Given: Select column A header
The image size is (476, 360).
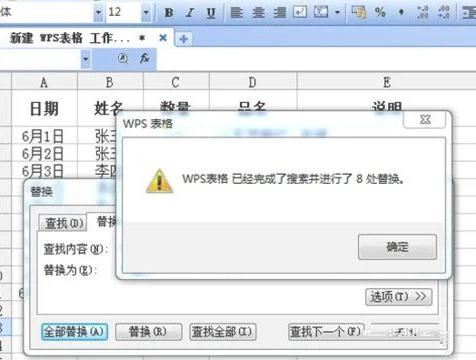Looking at the screenshot, I should pos(44,82).
